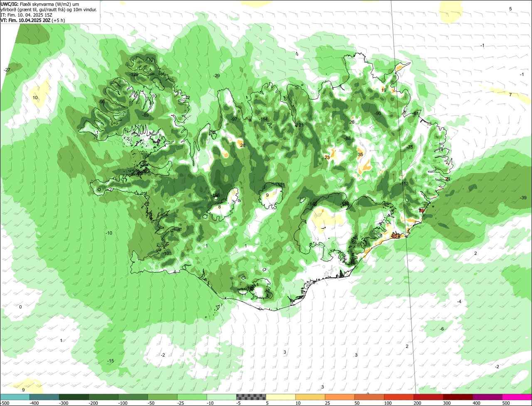Click the '-4' value over the southeast sea
Viewport: 532px width, 406px height.
click(459, 301)
